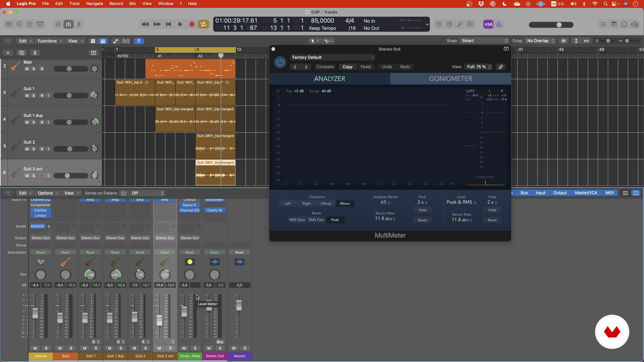The height and width of the screenshot is (362, 644).
Task: Switch to the ANALYZER tab
Action: point(330,79)
